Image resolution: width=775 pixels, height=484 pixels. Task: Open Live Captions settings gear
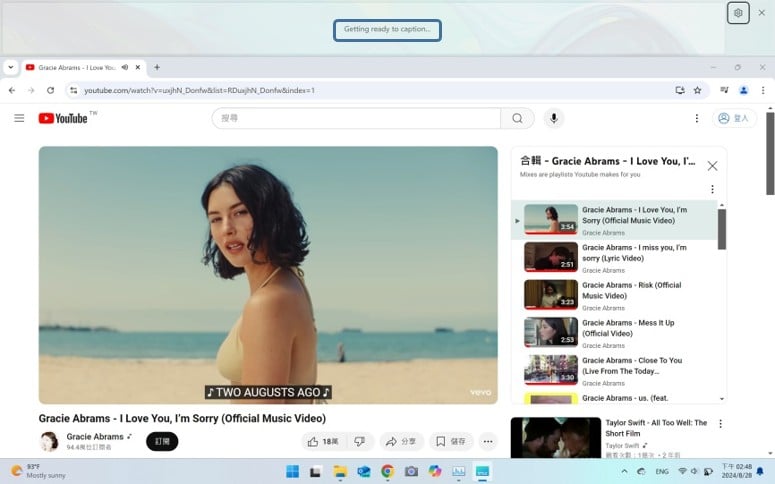(x=738, y=13)
